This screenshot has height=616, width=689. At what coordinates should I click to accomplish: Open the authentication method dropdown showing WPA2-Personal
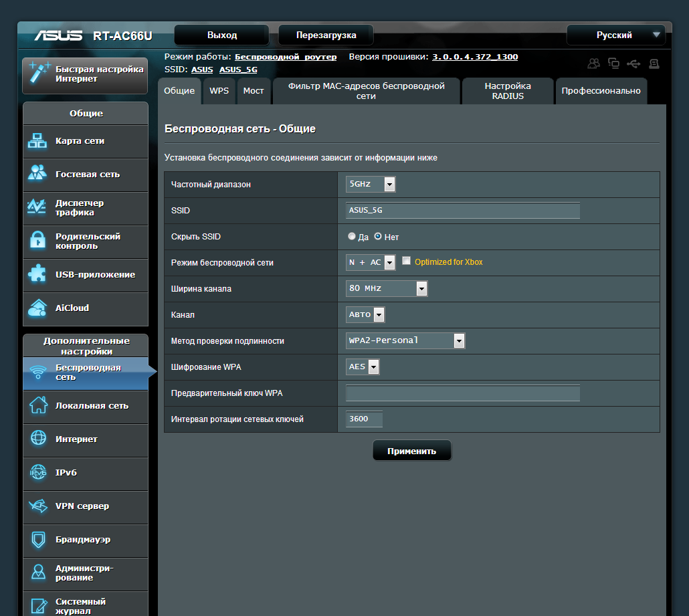(x=405, y=340)
